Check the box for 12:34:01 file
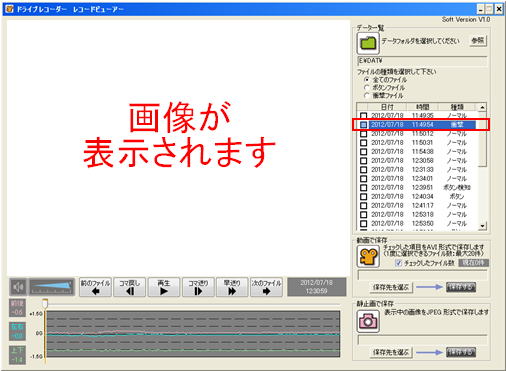The height and width of the screenshot is (371, 506). [x=364, y=179]
